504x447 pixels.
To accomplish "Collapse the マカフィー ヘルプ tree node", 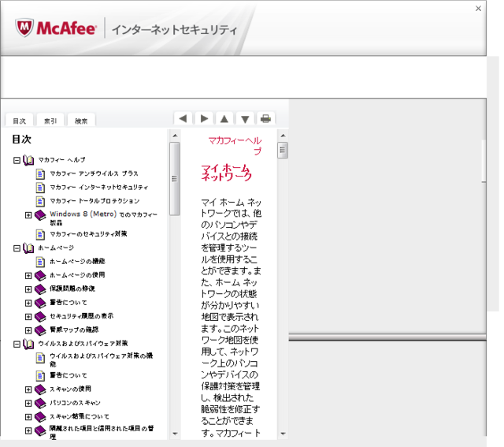I will (x=17, y=160).
